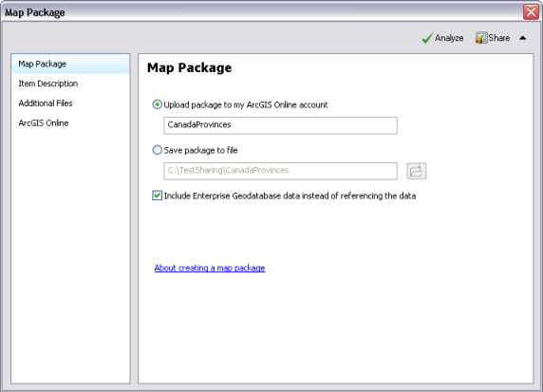Click the C:\TestSharing\CanadaProvinces path field
Screen dimensions: 543x392
[280, 171]
